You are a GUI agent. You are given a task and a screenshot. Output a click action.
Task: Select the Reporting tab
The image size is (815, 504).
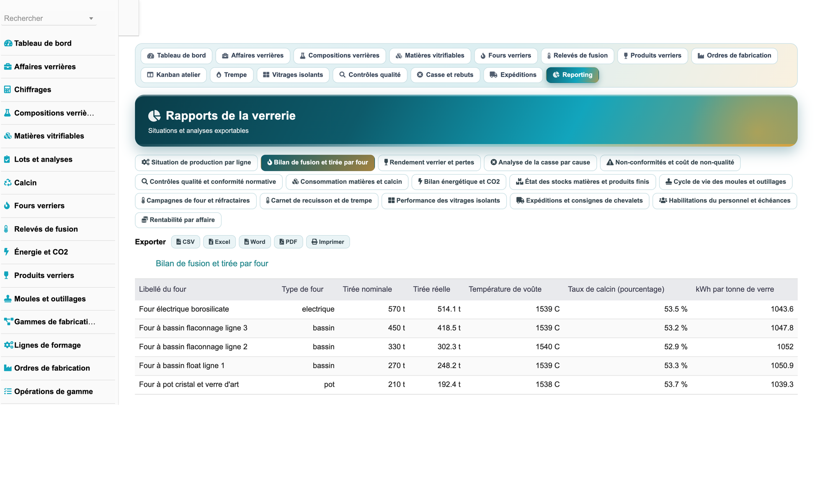point(573,75)
